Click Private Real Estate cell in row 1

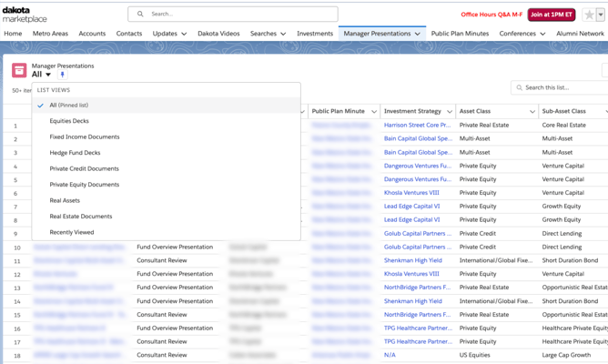pyautogui.click(x=484, y=126)
